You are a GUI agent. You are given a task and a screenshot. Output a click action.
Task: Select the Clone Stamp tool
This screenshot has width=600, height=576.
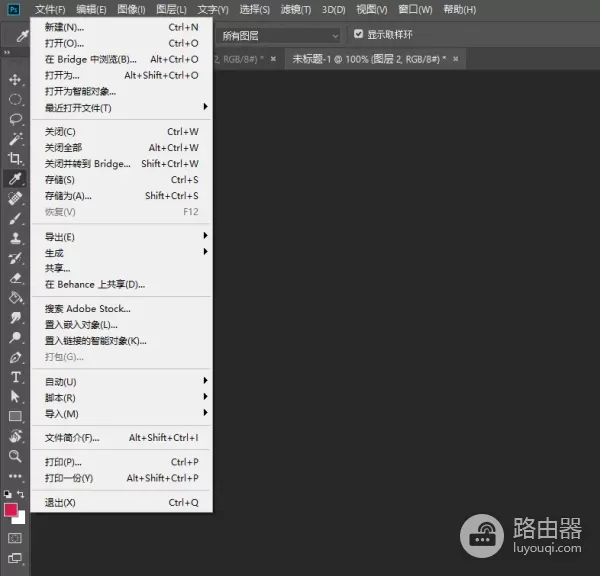15,238
